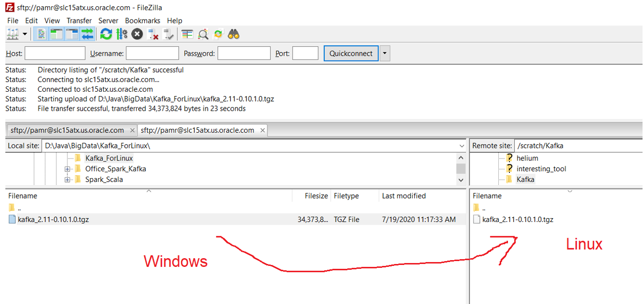The width and height of the screenshot is (644, 304).
Task: Focus the Port input field
Action: click(x=305, y=53)
